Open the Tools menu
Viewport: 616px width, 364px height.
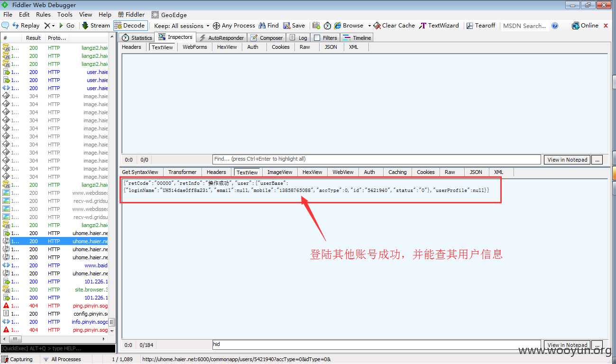[65, 15]
